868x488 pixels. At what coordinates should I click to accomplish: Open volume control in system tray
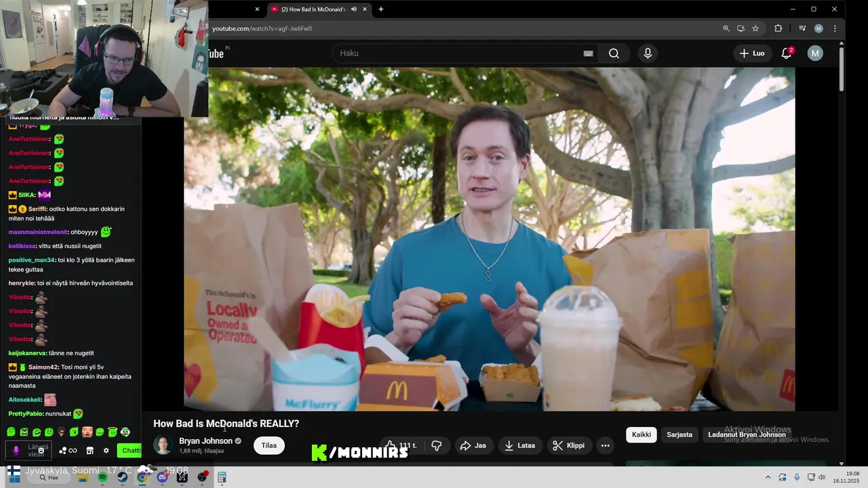(822, 477)
